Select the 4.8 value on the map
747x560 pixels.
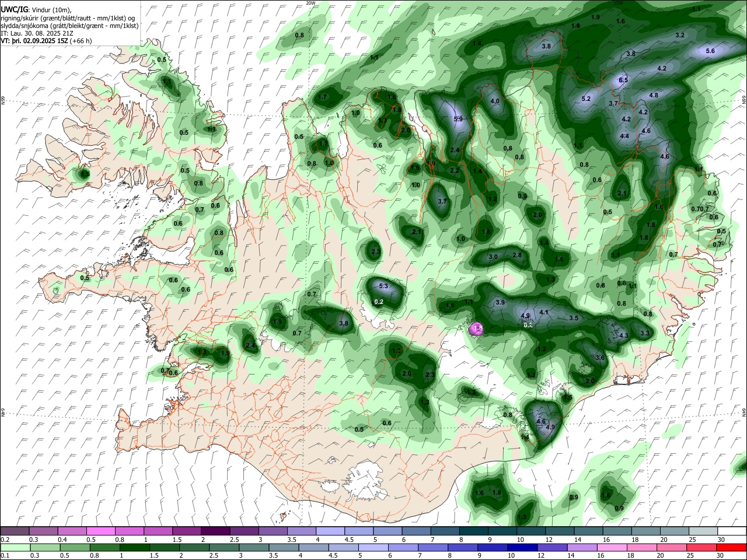[654, 96]
